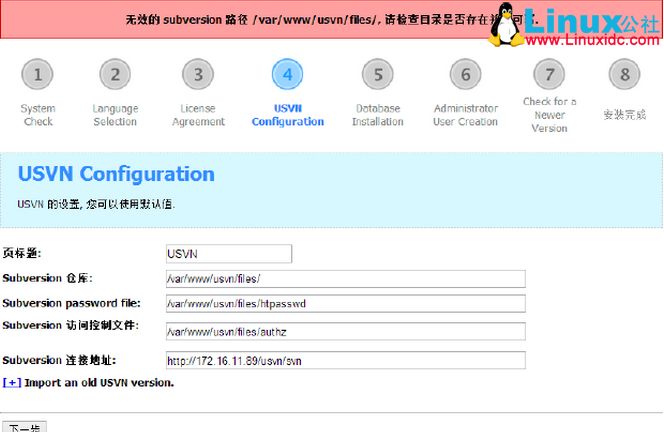Select Check for a Newer Version label
Screen dimensions: 664x432
[x=549, y=115]
